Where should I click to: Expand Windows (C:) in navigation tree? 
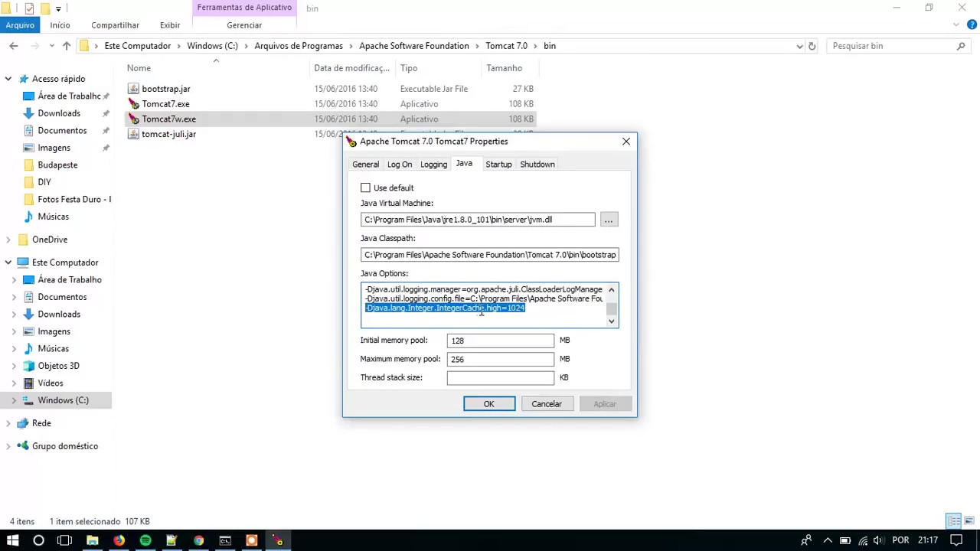click(x=14, y=400)
